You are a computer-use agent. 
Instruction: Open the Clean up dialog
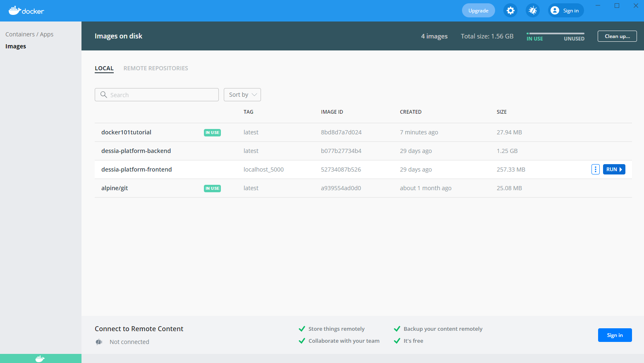[617, 36]
